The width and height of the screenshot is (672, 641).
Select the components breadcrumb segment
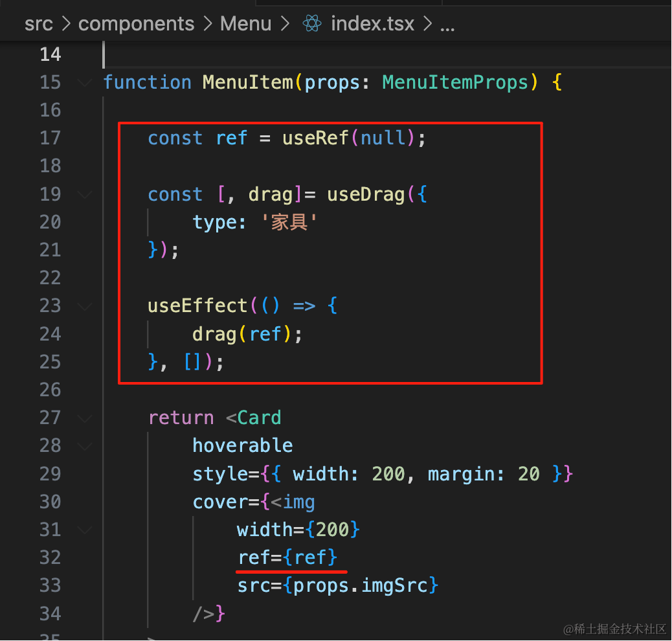pyautogui.click(x=137, y=23)
